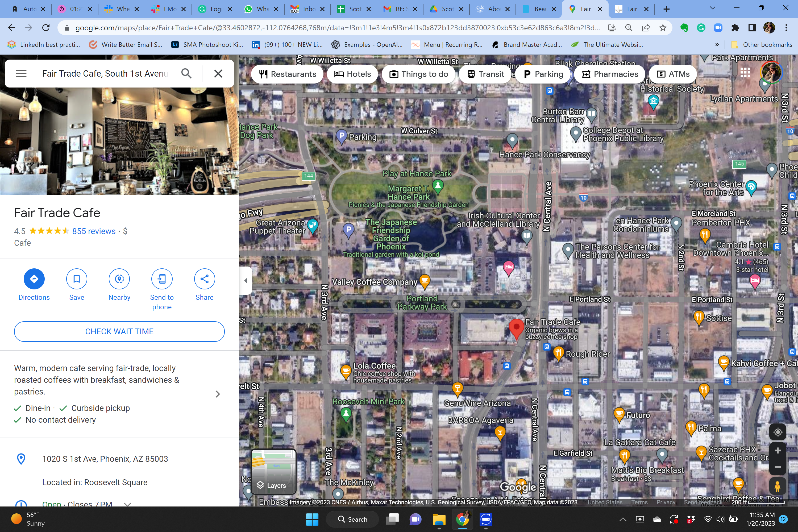
Task: Show Pharmacies on the map
Action: pos(609,74)
